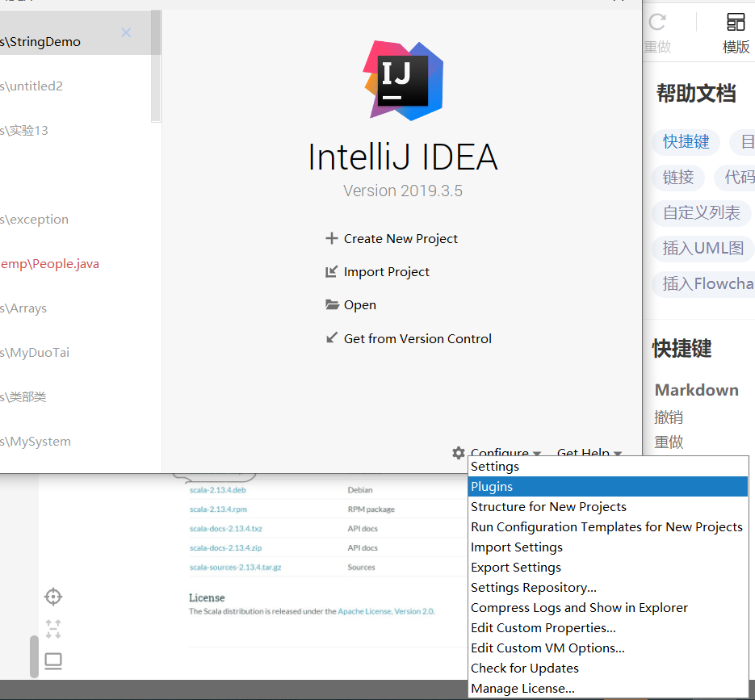Click the browser page left scrollbar thumb
755x700 pixels.
[x=34, y=656]
